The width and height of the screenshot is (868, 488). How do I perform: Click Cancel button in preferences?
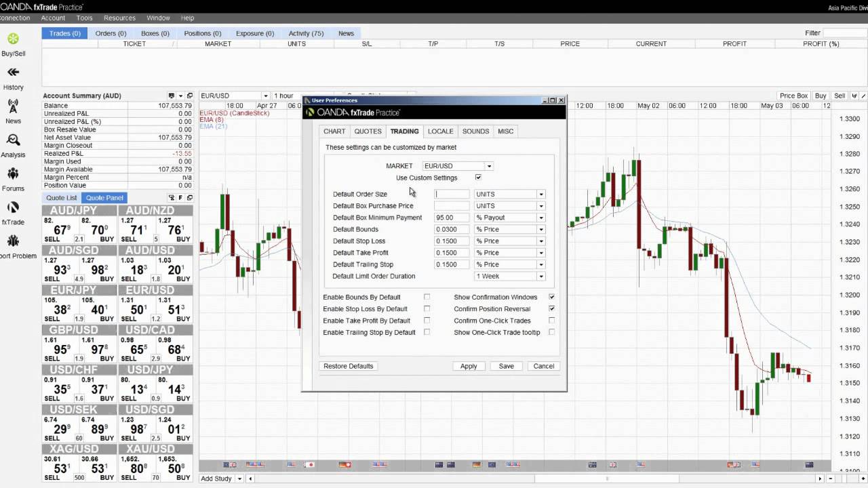[x=544, y=366]
